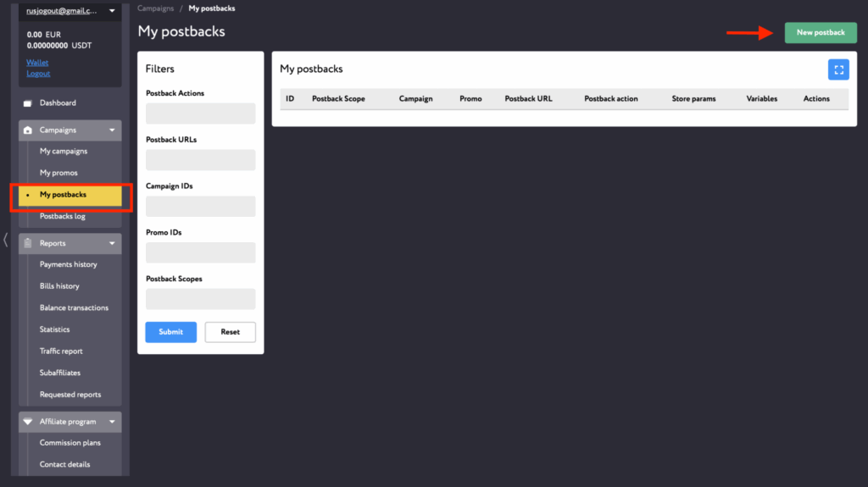Screen dimensions: 868x487
Task: Click the Affiliate program funnel icon
Action: coord(27,422)
